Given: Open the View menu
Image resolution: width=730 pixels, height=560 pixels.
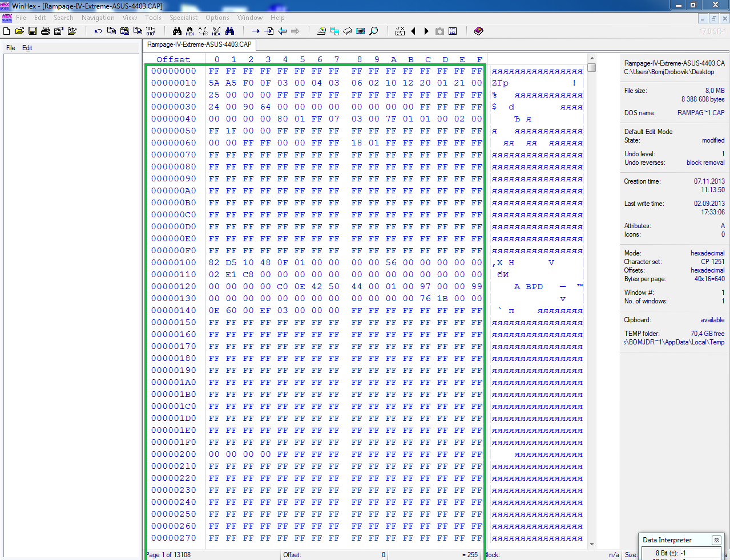Looking at the screenshot, I should [x=130, y=18].
